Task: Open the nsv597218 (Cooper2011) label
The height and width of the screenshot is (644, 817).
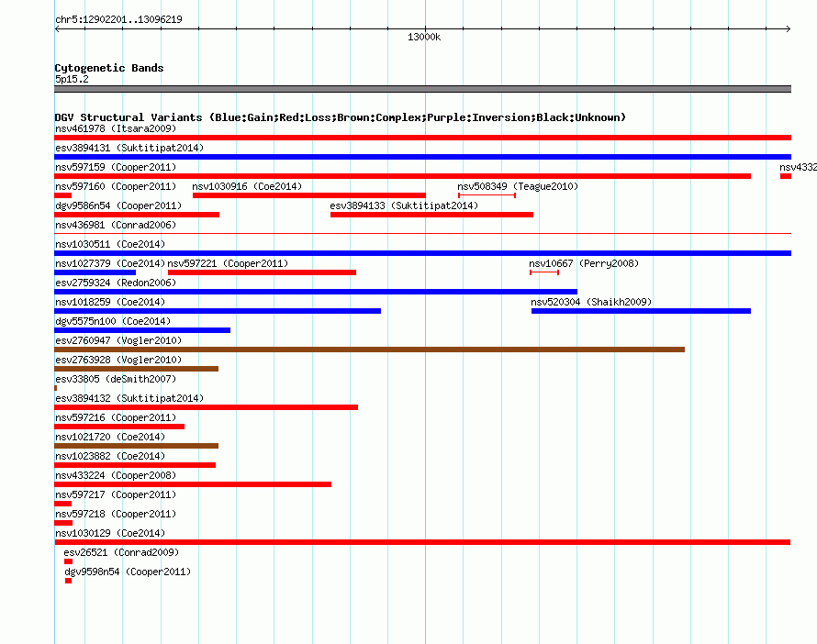Action: click(116, 514)
